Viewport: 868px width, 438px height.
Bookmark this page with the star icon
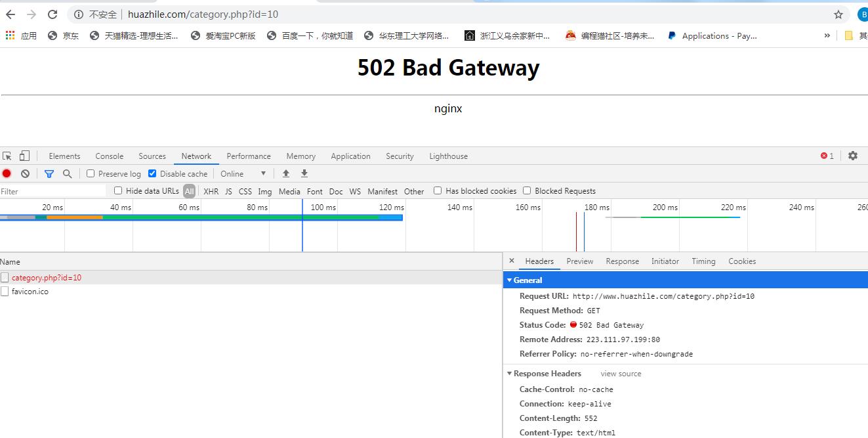(x=838, y=14)
